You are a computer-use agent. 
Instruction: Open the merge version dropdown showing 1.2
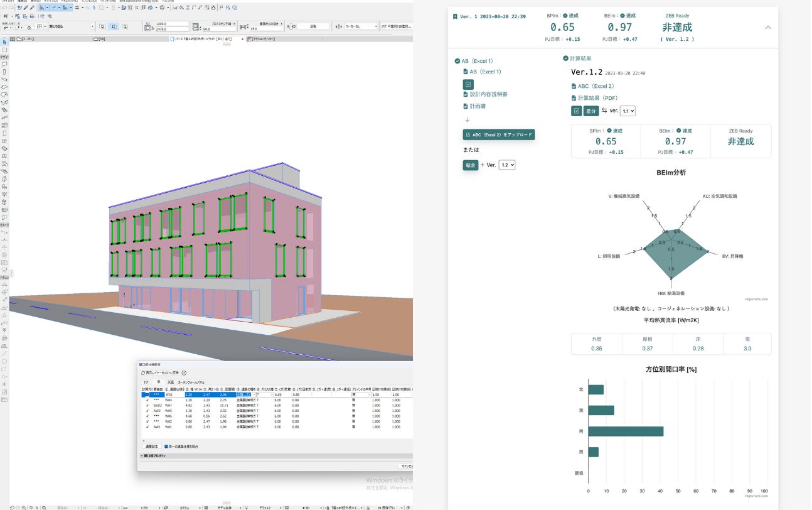pyautogui.click(x=506, y=165)
